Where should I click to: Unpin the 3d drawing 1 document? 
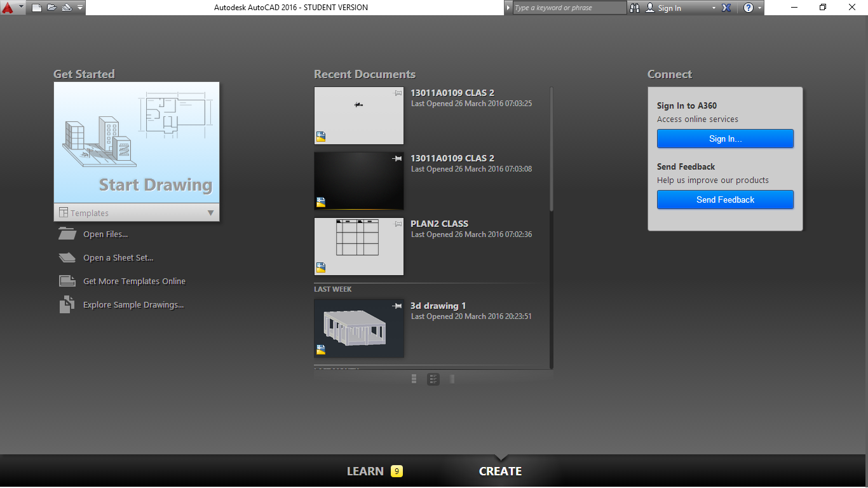click(398, 306)
